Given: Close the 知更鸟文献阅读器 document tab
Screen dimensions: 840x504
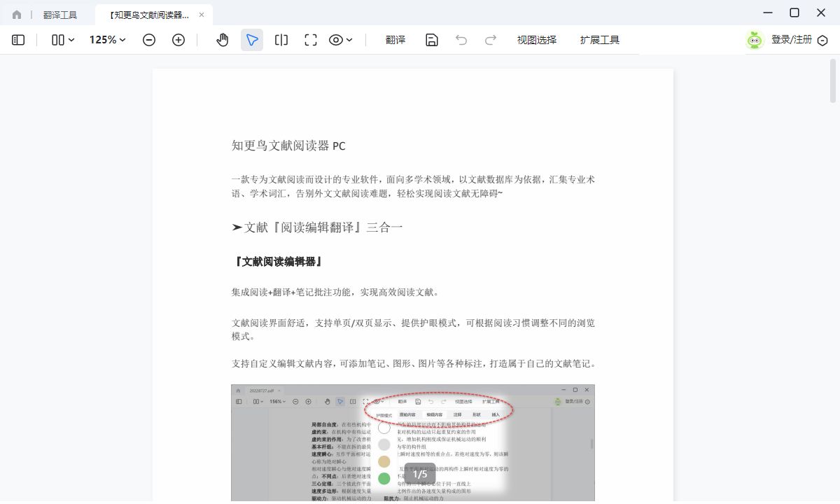Looking at the screenshot, I should [202, 15].
